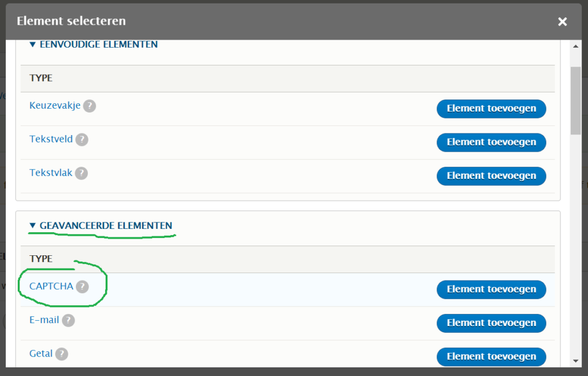
Task: Open the CAPTCHA element link
Action: point(51,286)
